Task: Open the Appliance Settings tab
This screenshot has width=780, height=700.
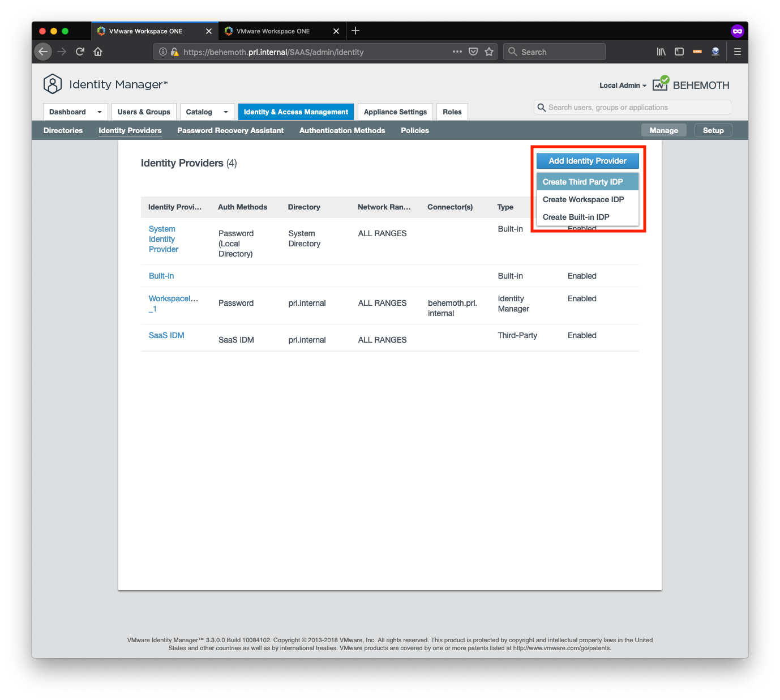Action: coord(395,112)
